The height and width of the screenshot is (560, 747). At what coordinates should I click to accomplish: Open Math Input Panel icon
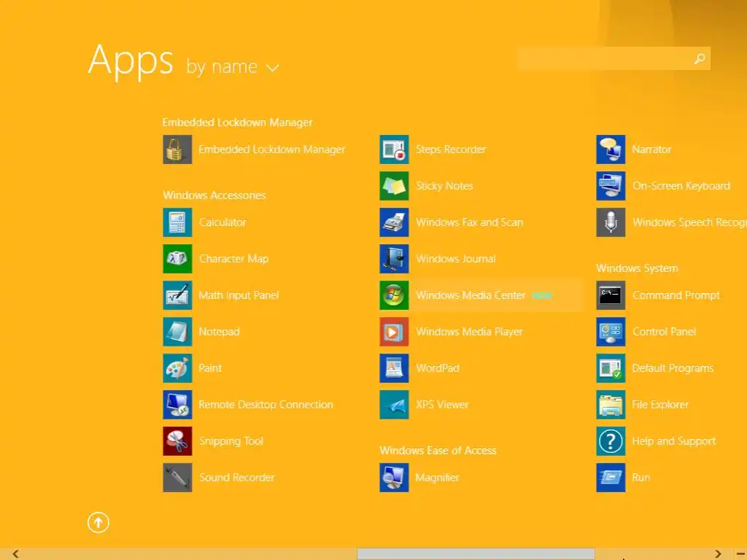pos(177,295)
